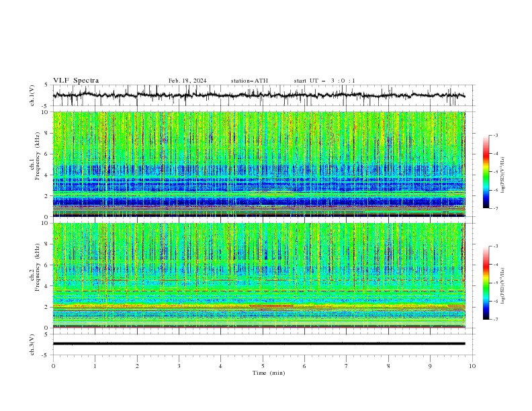Click the ch.3 black waveform trace
This screenshot has width=532, height=411.
tap(259, 344)
